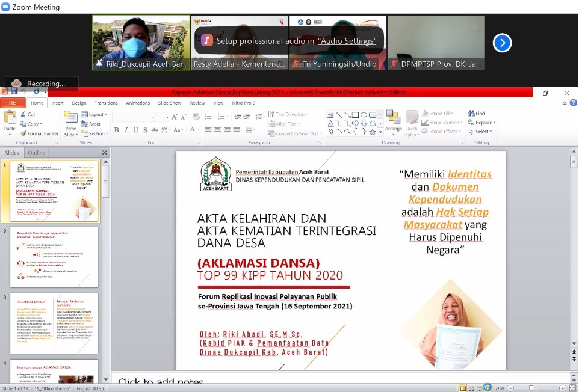Image resolution: width=579 pixels, height=392 pixels.
Task: Select the Oval shape
Action: (364, 115)
